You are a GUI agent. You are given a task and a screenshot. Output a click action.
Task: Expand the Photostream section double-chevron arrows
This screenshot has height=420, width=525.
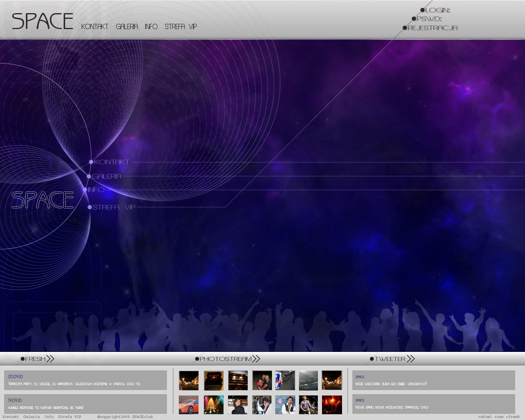256,359
